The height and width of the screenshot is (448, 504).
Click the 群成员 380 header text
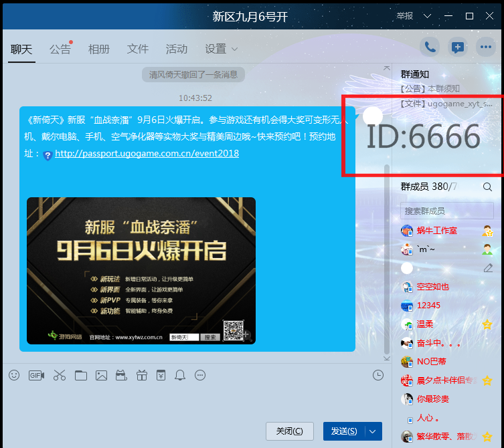(429, 187)
